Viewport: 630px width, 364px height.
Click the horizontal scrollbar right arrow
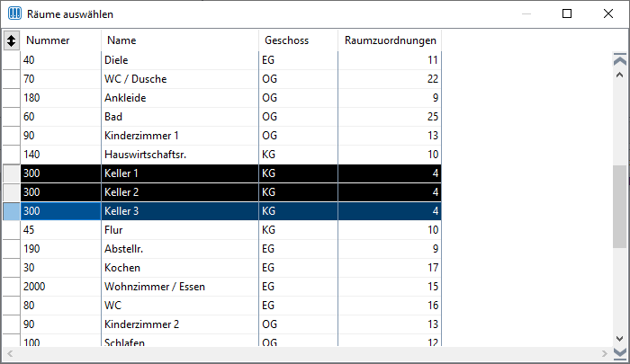point(604,353)
